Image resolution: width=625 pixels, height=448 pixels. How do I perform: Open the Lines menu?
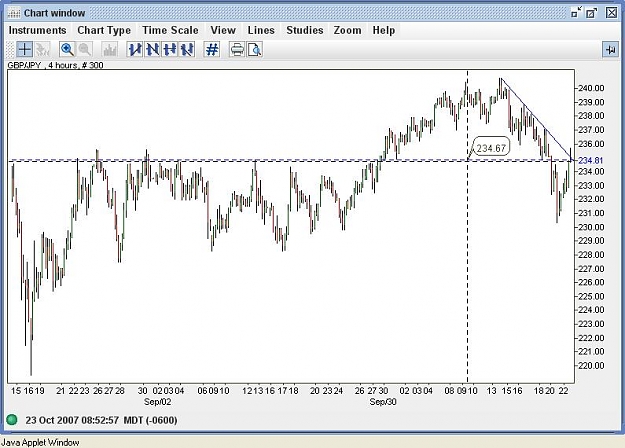(x=261, y=30)
